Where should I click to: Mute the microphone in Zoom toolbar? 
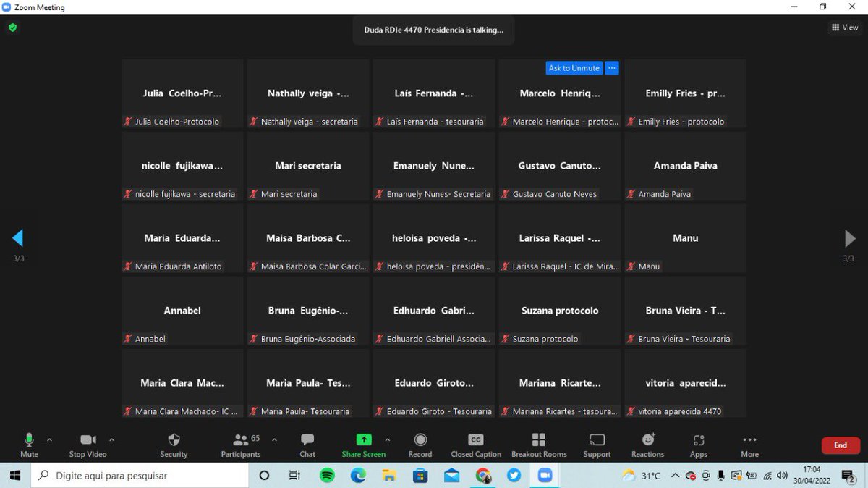[x=29, y=445]
